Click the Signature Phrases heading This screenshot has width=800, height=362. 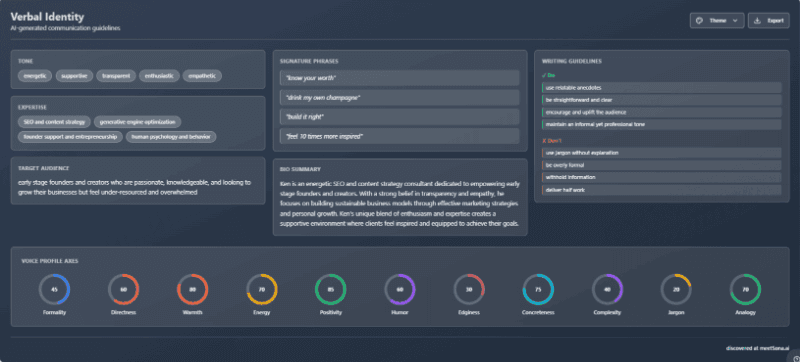pyautogui.click(x=309, y=61)
